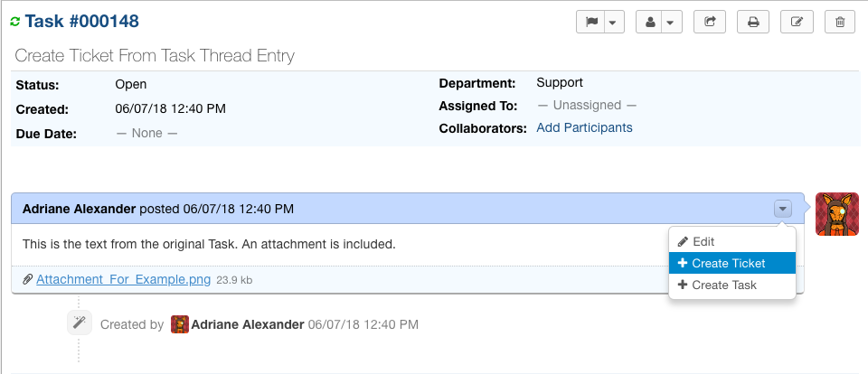Select Edit from the thread menu

[x=703, y=242]
